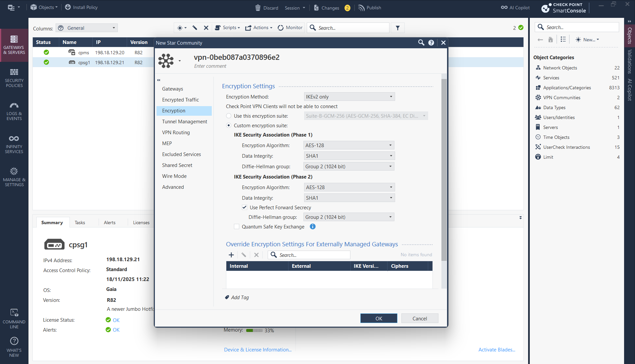Image resolution: width=635 pixels, height=364 pixels.
Task: Open the Gateways & Servers view
Action: (14, 45)
